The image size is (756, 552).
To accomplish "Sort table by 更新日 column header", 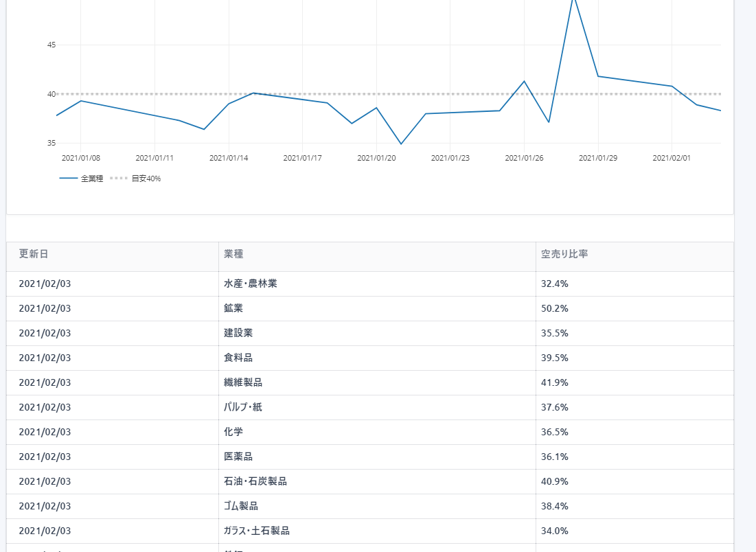I will point(34,254).
